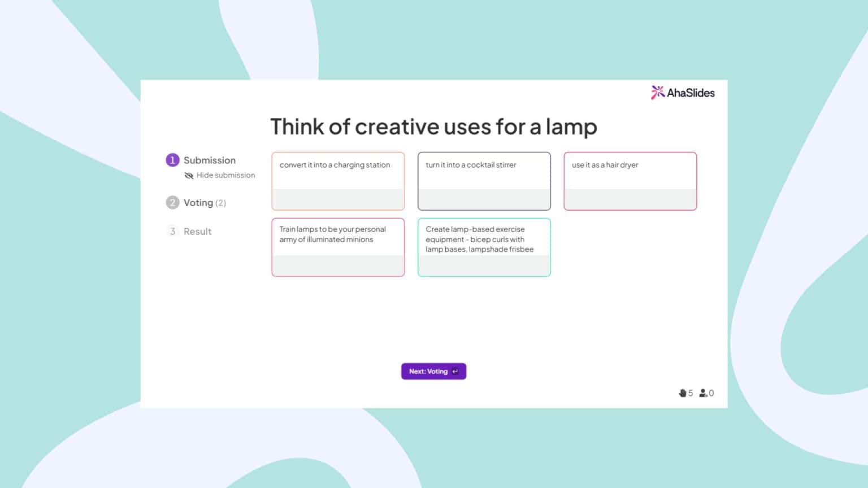Click the AhaSlides logo icon
This screenshot has height=488, width=868.
pyautogui.click(x=657, y=92)
